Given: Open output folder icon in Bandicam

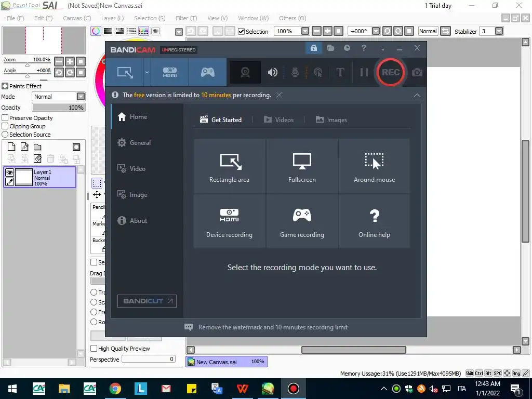Looking at the screenshot, I should 330,48.
